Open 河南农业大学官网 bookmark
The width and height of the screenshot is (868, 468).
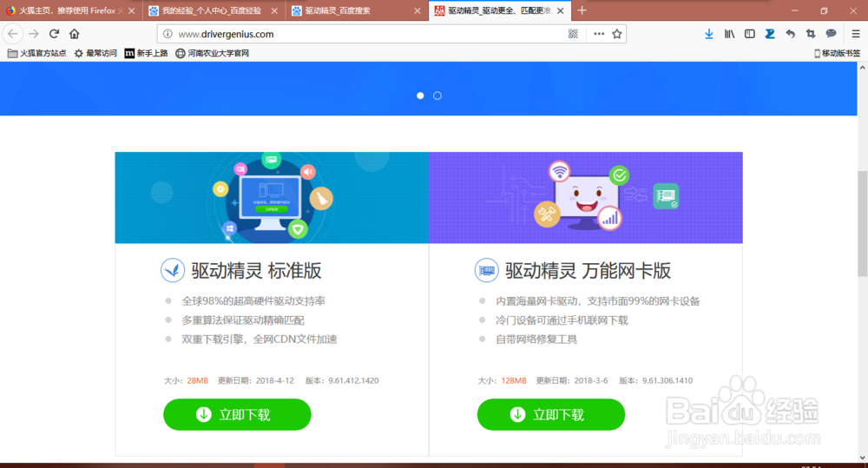pyautogui.click(x=213, y=53)
